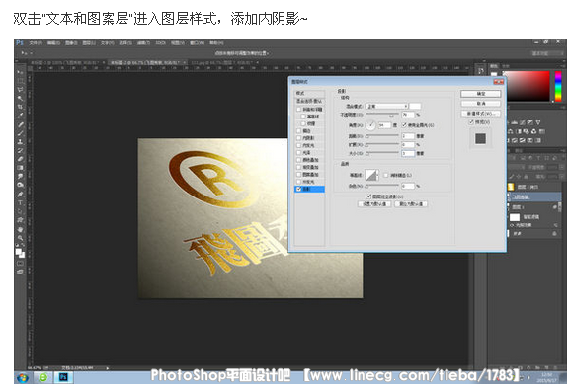The width and height of the screenshot is (569, 392).
Task: Select the Eraser tool
Action: (x=20, y=159)
